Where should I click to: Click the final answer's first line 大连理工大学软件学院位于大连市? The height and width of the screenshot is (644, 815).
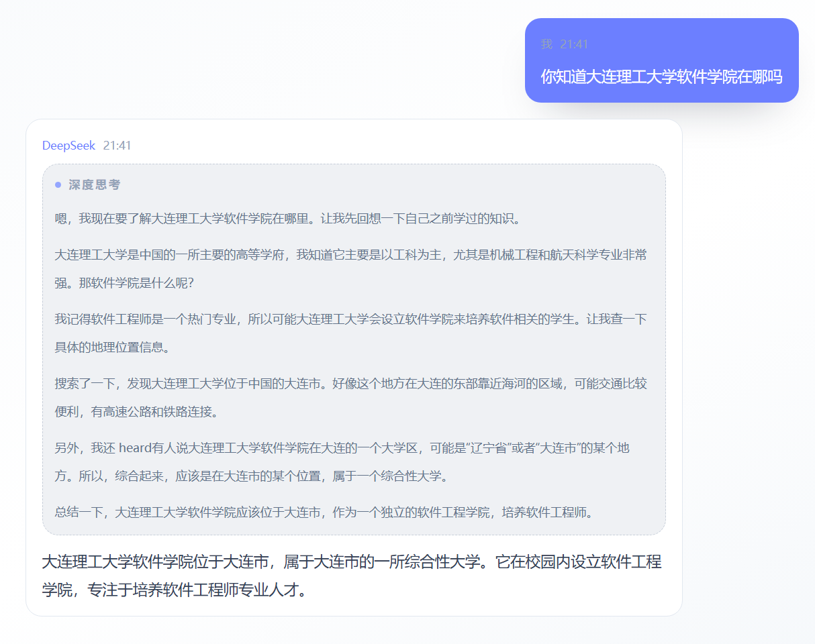click(x=351, y=561)
